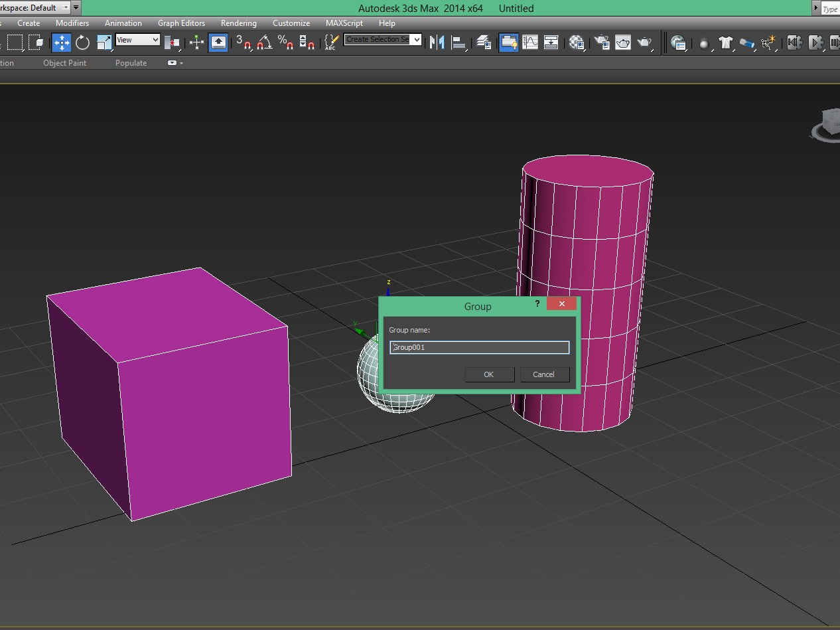Toggle Angle Snap
This screenshot has width=840, height=630.
(264, 42)
